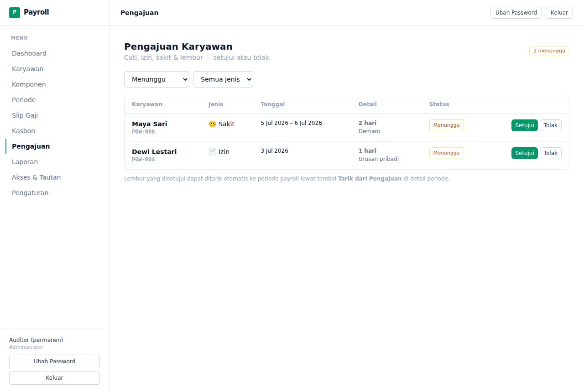Click the Pengajuan title in the top bar
The width and height of the screenshot is (584, 392).
tap(140, 13)
